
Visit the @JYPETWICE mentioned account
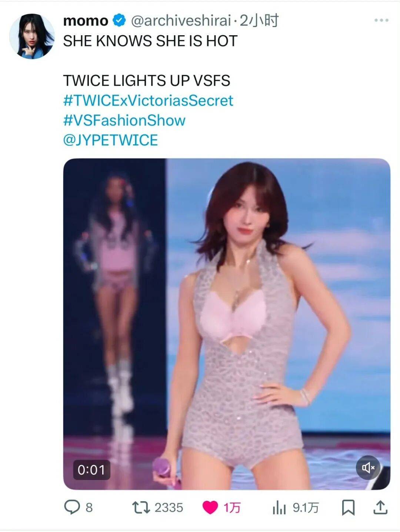110,140
